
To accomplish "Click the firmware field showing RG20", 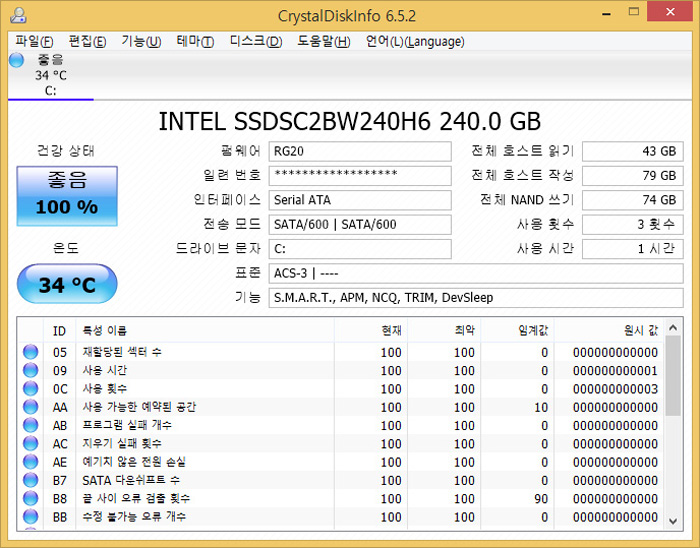I will point(360,151).
